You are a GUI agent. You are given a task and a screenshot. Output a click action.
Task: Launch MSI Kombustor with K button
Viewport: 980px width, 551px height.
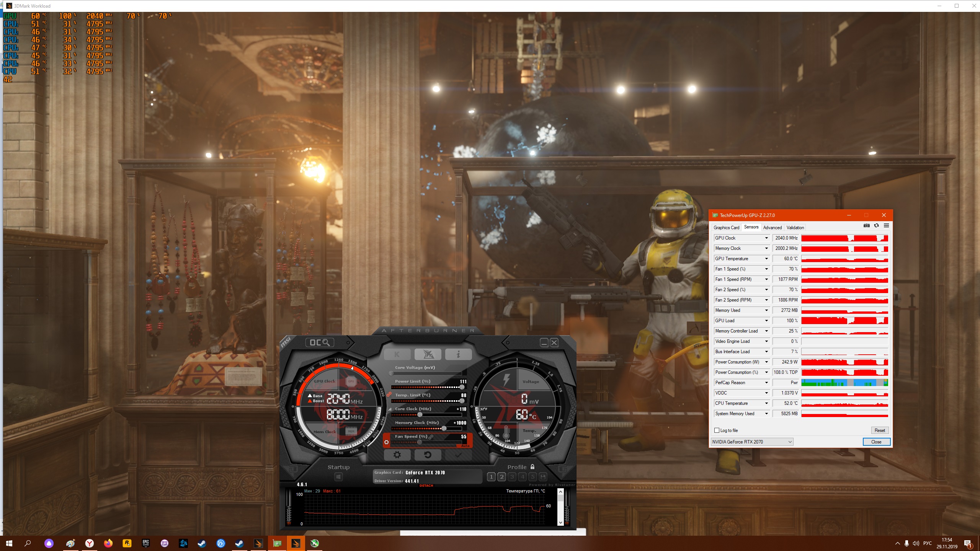[397, 355]
